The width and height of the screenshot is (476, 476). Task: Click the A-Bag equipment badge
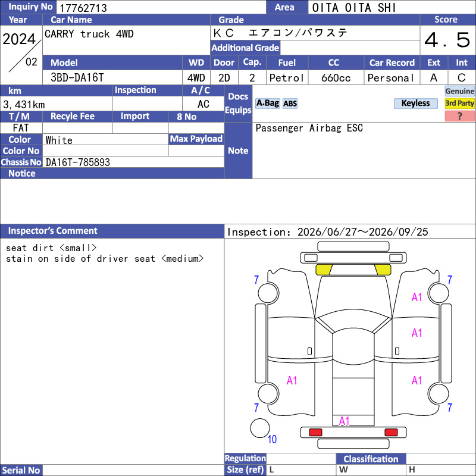point(267,103)
